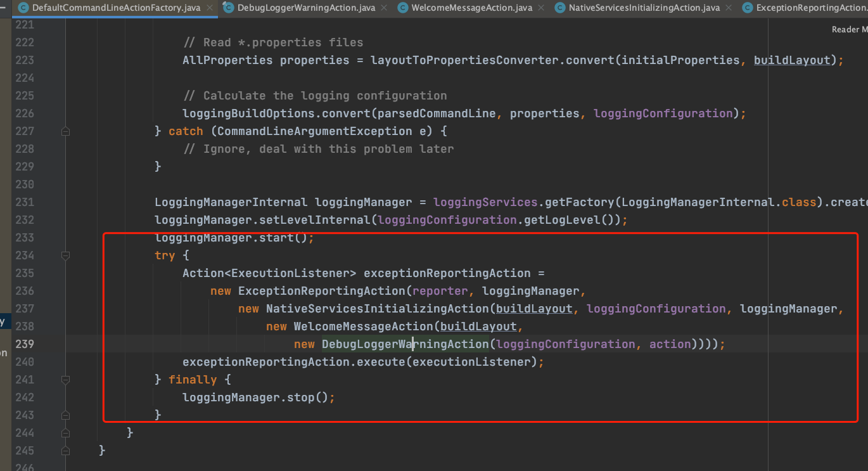Click the fold end marker at line 243
Viewport: 868px width, 471px height.
[x=65, y=415]
